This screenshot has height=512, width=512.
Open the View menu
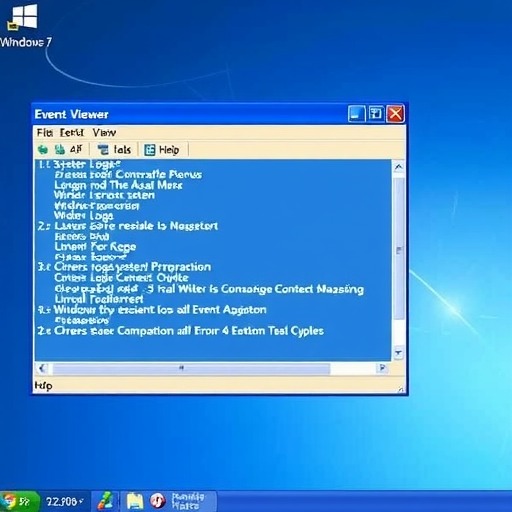coord(104,133)
